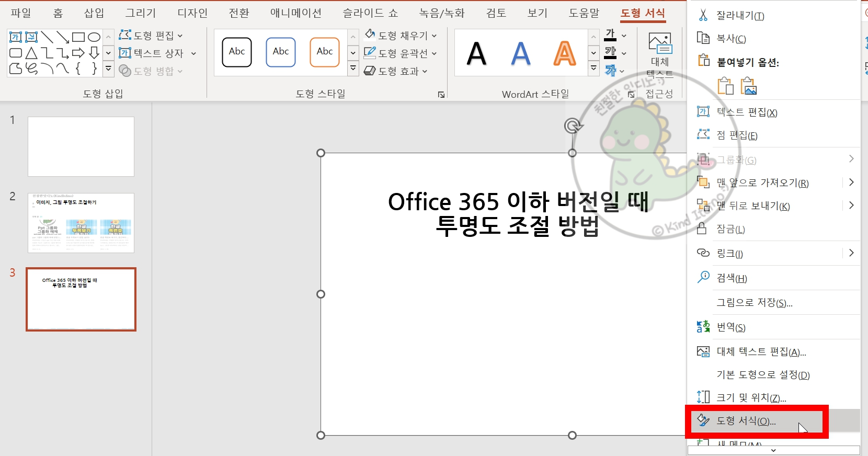Select slide 1 thumbnail
The height and width of the screenshot is (456, 868).
pos(81,146)
